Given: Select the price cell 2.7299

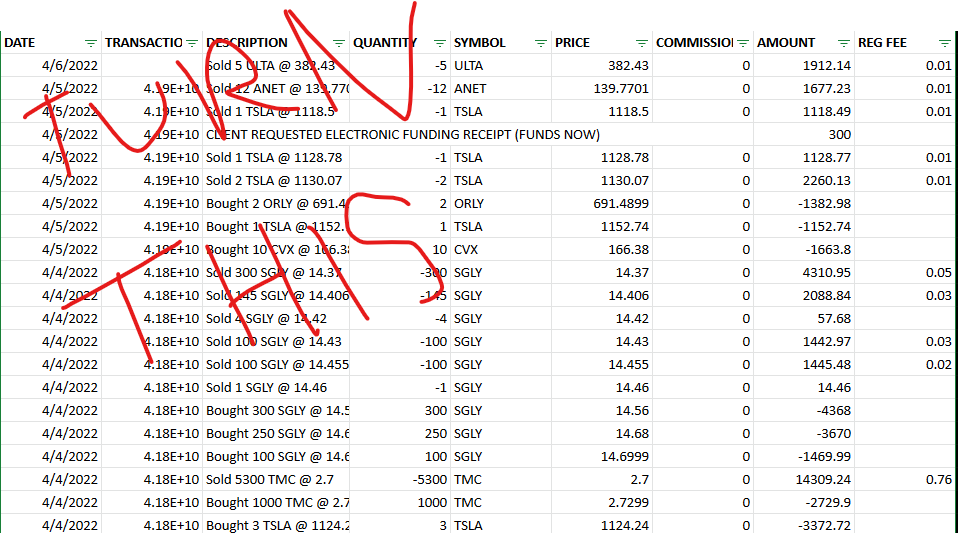Looking at the screenshot, I should (602, 502).
